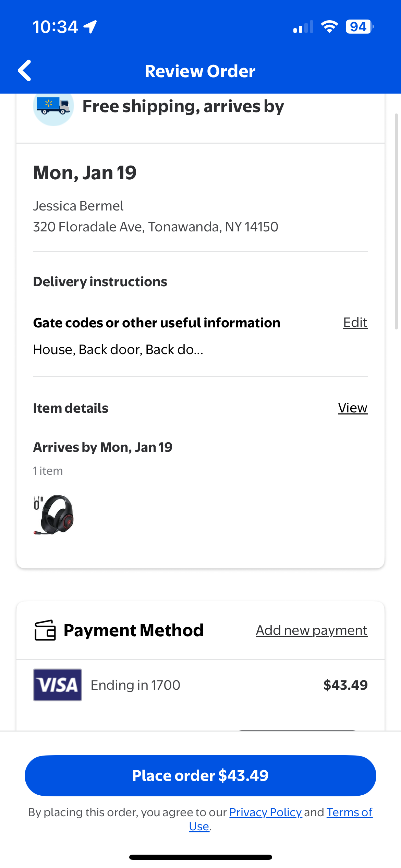The image size is (401, 868).
Task: Tap the battery indicator showing 94
Action: (359, 27)
